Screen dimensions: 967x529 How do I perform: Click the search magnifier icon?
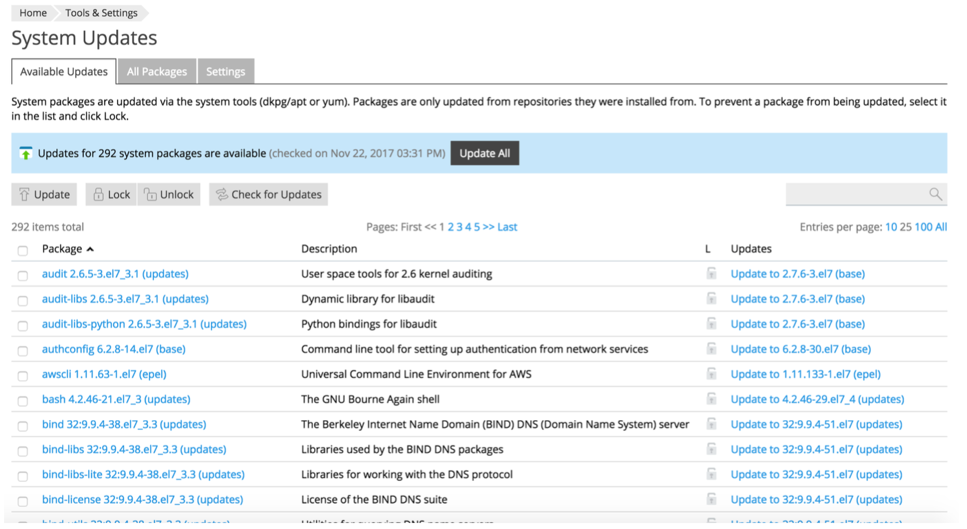pyautogui.click(x=935, y=194)
